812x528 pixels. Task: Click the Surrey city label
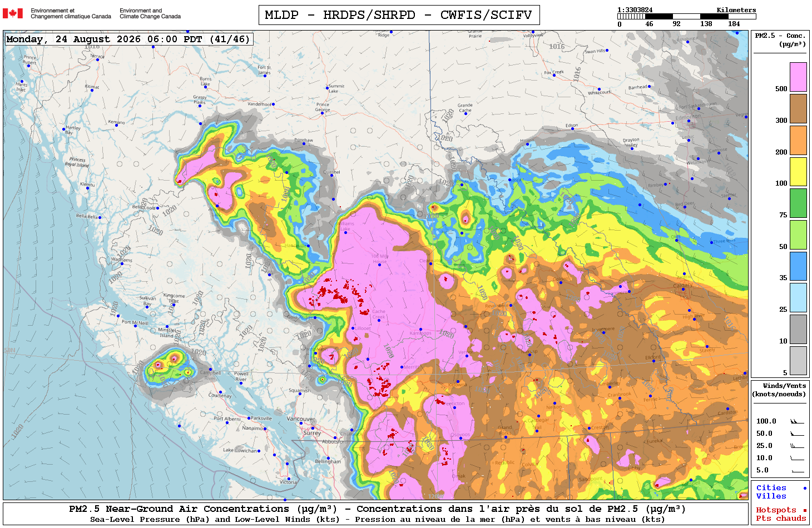click(x=312, y=433)
